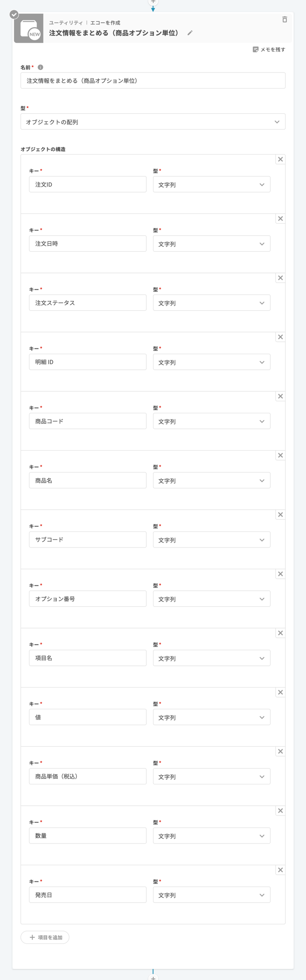Click the NEW utility step icon

28,28
